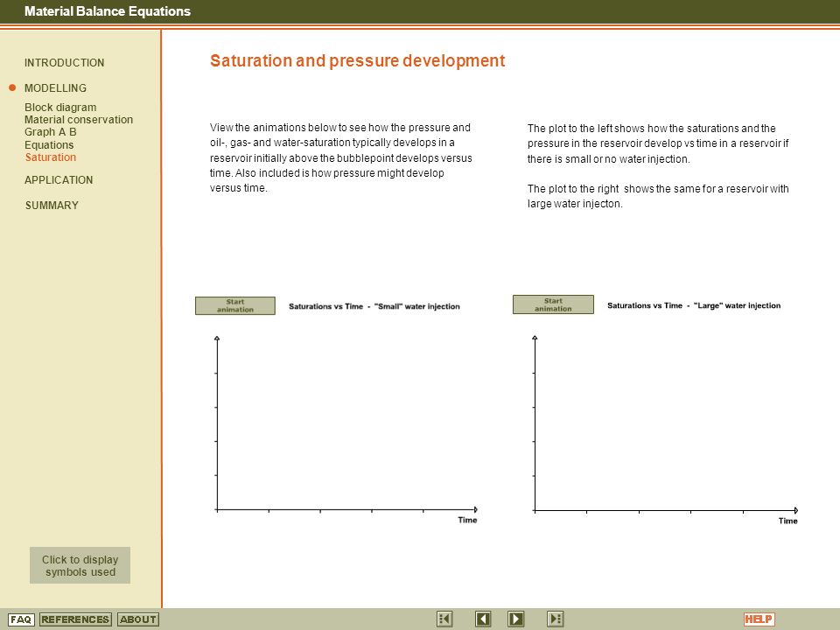Select Block diagram subsection
Viewport: 840px width, 630px height.
point(60,107)
